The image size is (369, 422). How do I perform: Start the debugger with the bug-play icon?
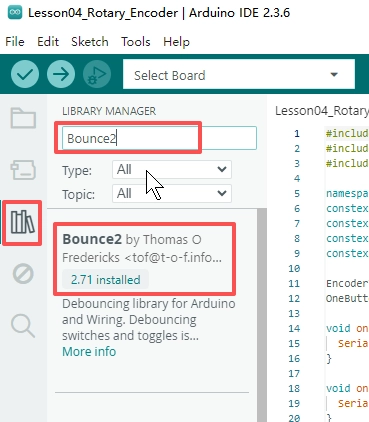(x=97, y=74)
